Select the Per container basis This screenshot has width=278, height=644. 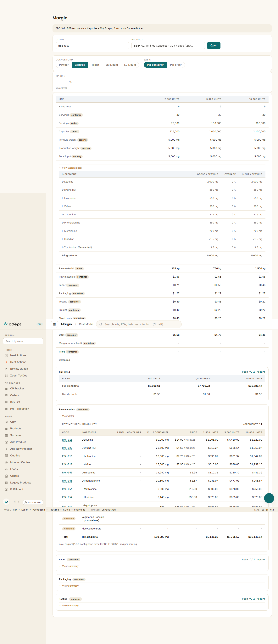coord(155,65)
